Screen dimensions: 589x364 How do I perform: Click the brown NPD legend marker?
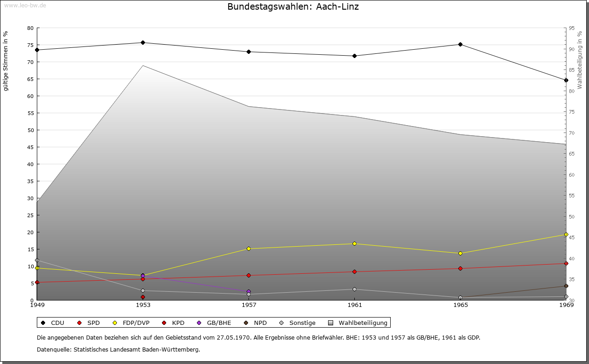246,323
